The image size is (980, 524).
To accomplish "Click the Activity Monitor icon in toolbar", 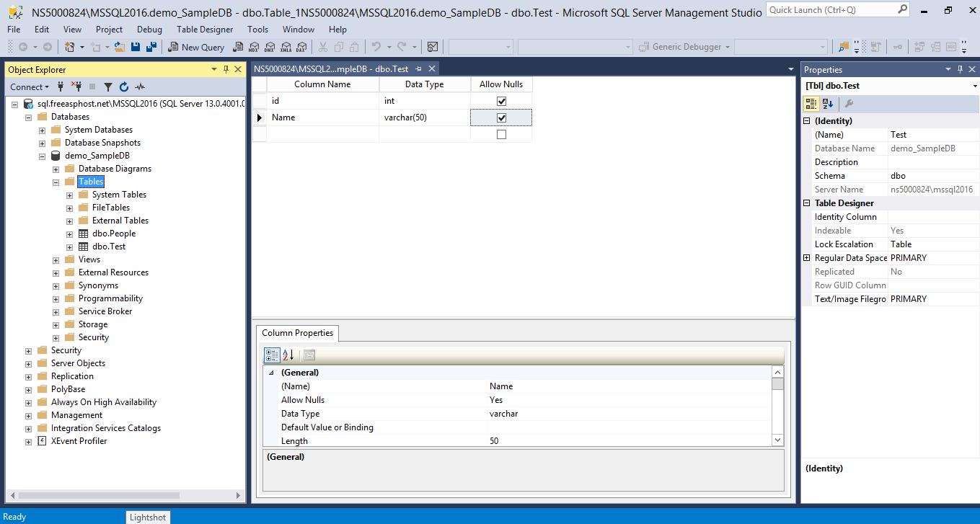I will coord(433,47).
